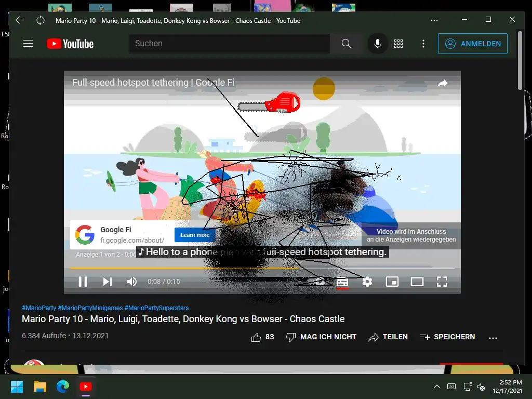Open more actions dots beside SPEICHERN

click(x=493, y=338)
